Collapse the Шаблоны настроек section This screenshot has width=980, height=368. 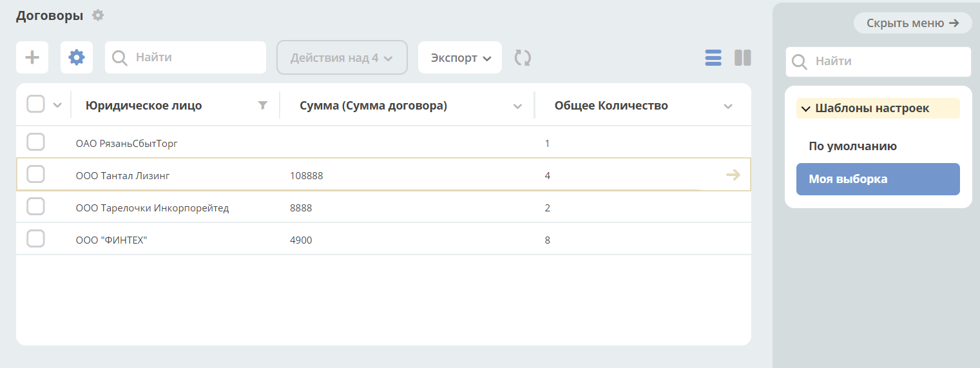pos(878,108)
